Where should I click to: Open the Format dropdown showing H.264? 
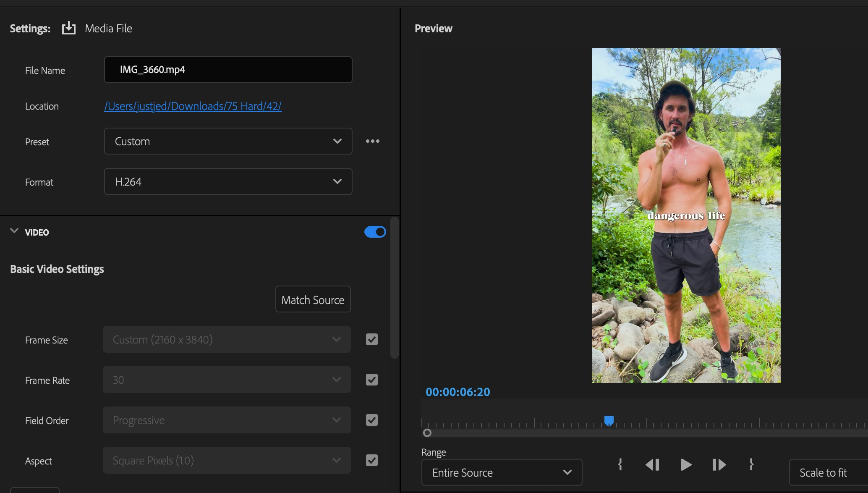[228, 181]
